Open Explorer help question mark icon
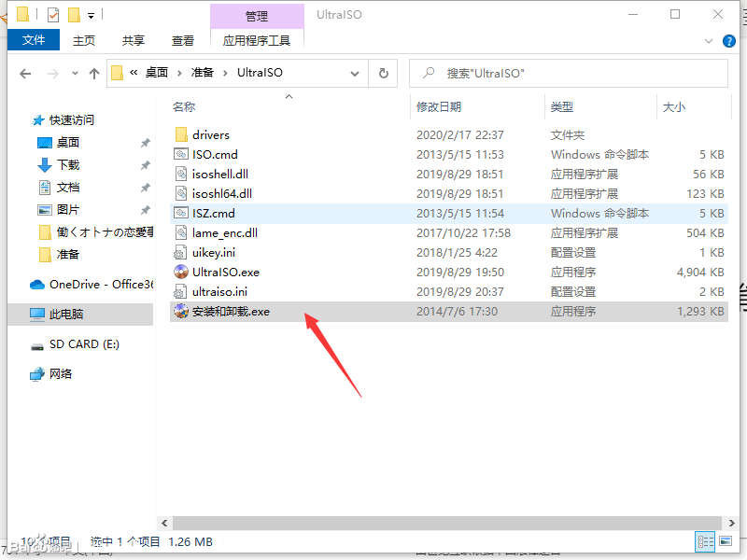Screen dimensions: 747x560 click(x=729, y=41)
